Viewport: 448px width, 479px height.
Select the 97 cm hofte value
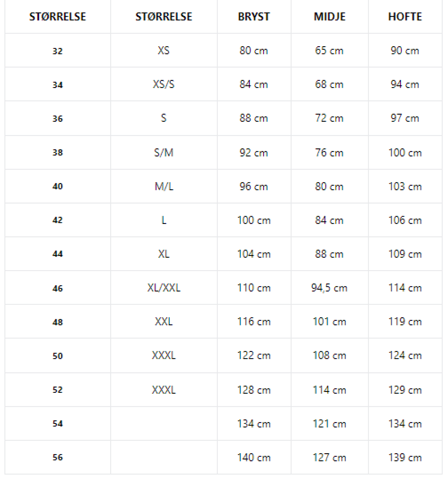tap(405, 118)
